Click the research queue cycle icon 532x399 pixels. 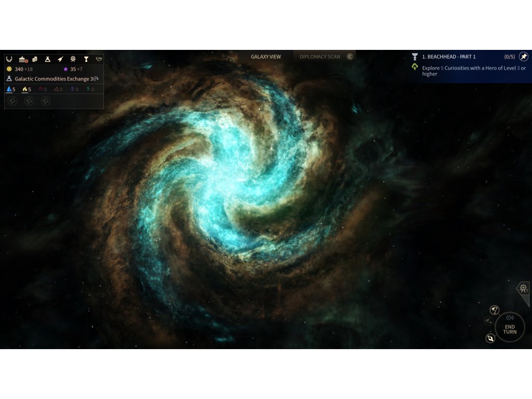click(96, 79)
